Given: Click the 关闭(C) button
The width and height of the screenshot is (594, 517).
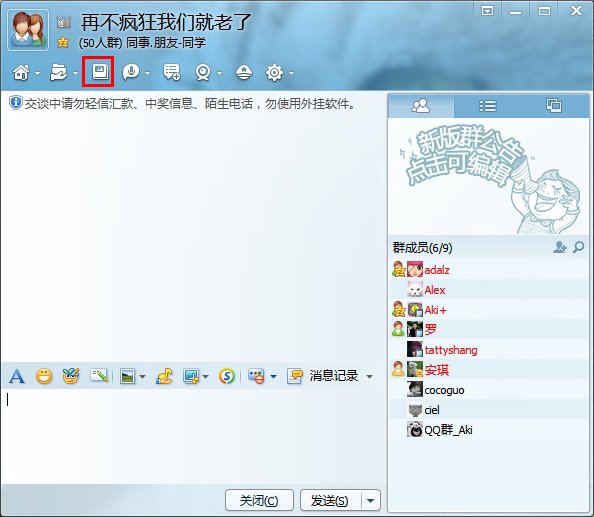Looking at the screenshot, I should [x=259, y=501].
